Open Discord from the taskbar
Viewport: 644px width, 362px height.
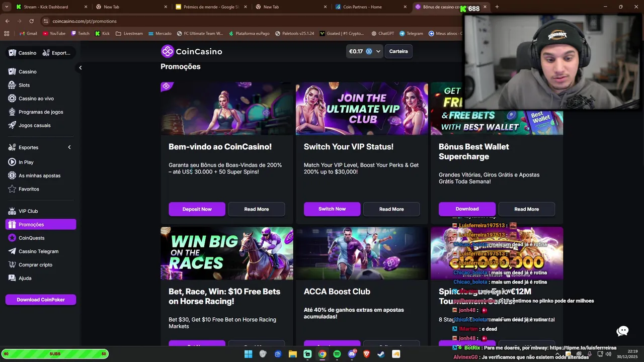(x=352, y=354)
